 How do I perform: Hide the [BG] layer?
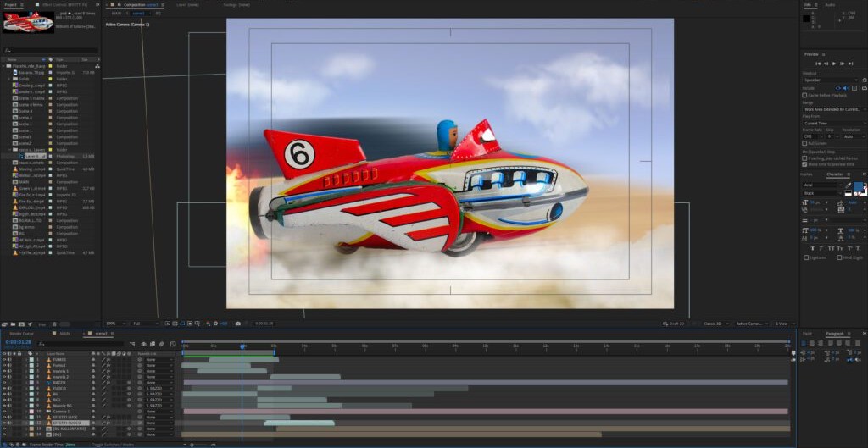(4, 434)
